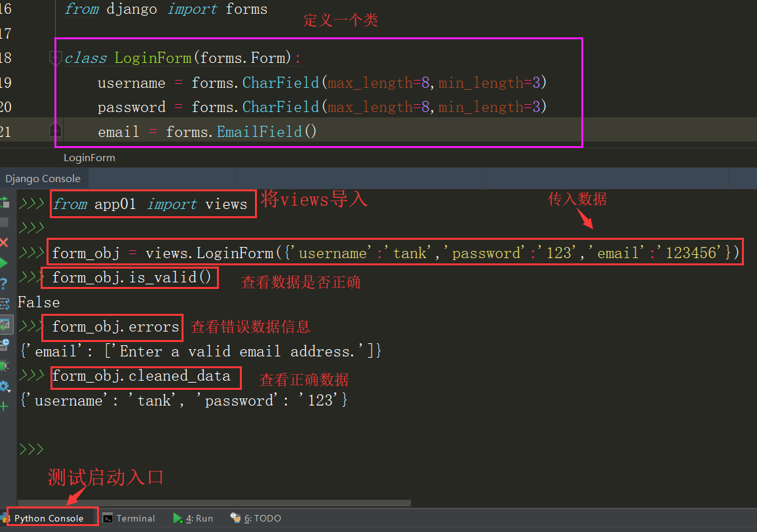The height and width of the screenshot is (532, 757).
Task: Toggle soft-wrap icon in console sidebar
Action: point(5,303)
